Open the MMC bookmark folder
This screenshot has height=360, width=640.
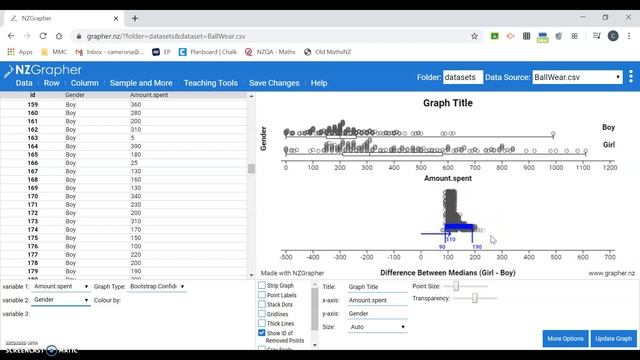[54, 52]
